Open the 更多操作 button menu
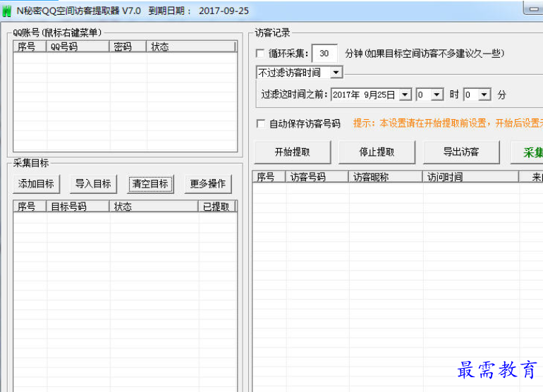 click(x=208, y=184)
